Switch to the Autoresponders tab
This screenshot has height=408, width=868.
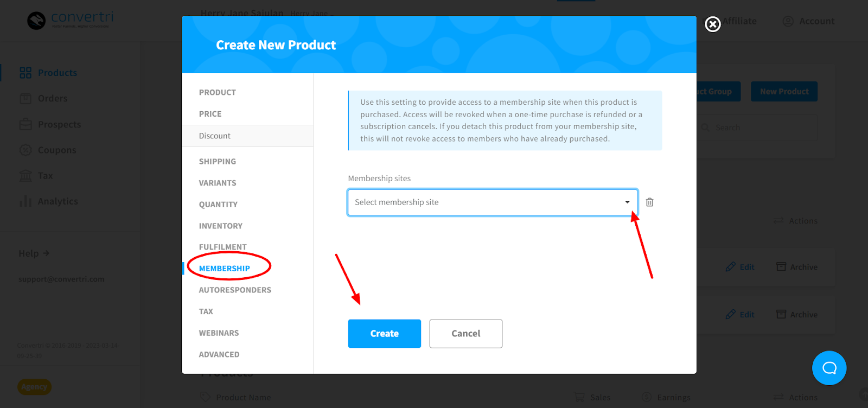[x=234, y=290]
